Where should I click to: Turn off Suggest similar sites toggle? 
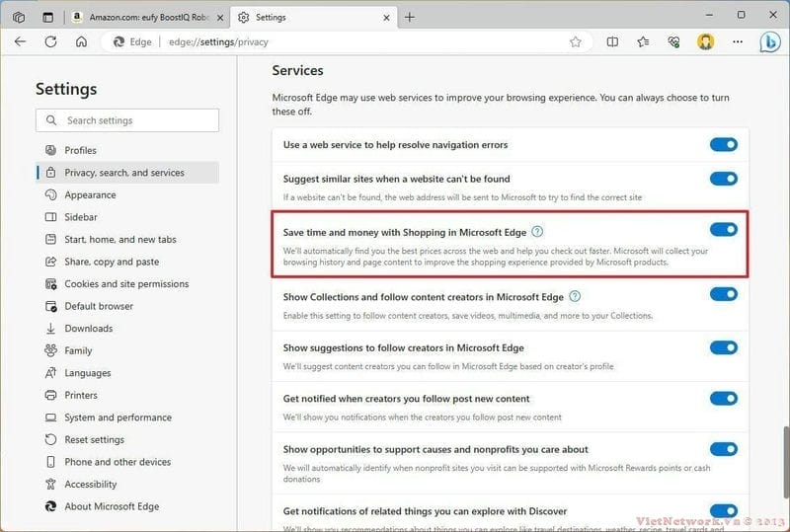(723, 179)
